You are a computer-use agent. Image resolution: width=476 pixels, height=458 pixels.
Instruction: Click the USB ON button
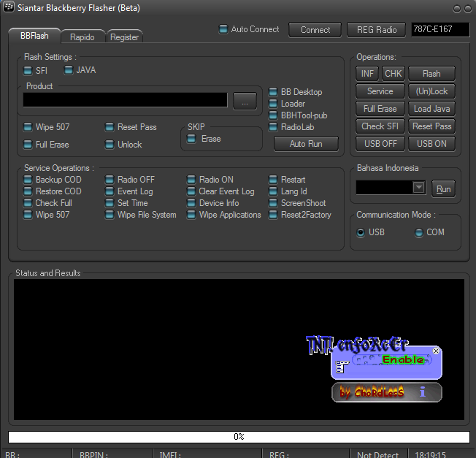(431, 144)
